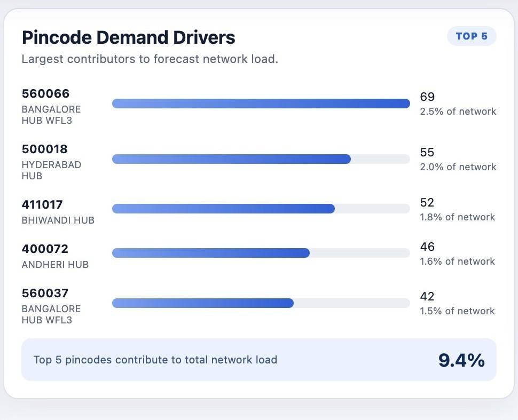Screen dimensions: 518x420
Task: Click subtitle 'Largest contributors to forecast network load.'
Action: [150, 59]
